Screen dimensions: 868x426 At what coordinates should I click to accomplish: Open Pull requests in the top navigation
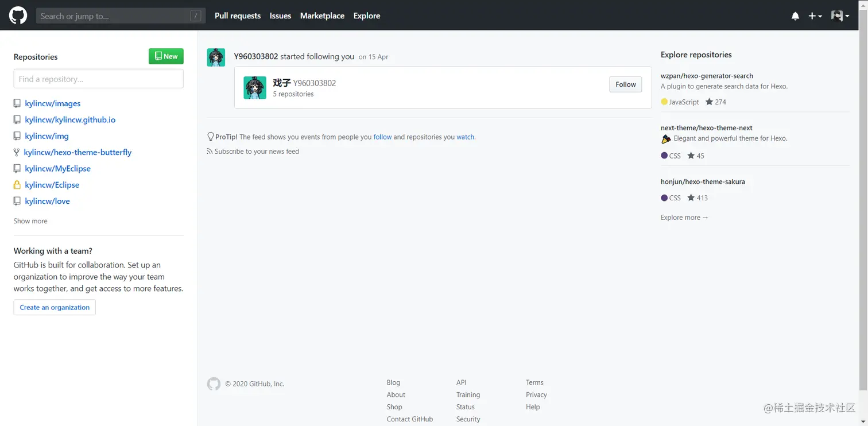pyautogui.click(x=238, y=16)
